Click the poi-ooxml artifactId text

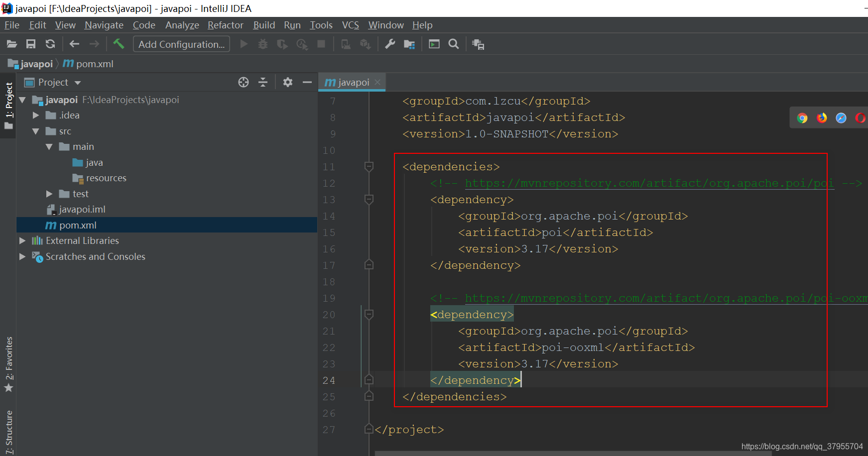[x=572, y=347]
